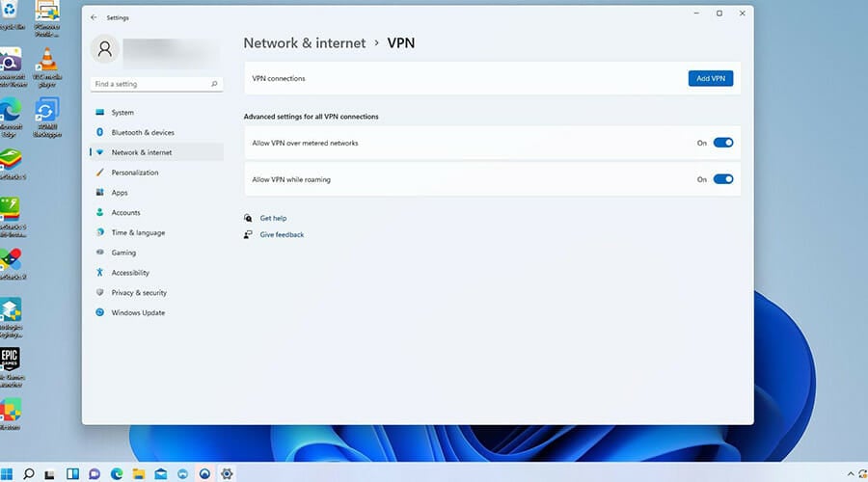Launch Microsoft Edge from taskbar
This screenshot has height=482, width=868.
click(x=117, y=473)
